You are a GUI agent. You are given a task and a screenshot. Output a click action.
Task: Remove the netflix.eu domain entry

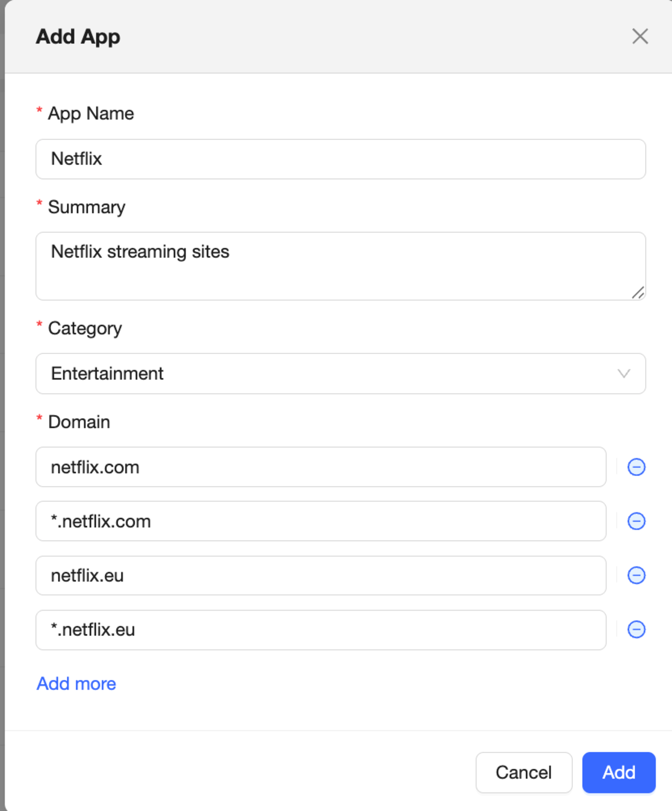pos(636,575)
